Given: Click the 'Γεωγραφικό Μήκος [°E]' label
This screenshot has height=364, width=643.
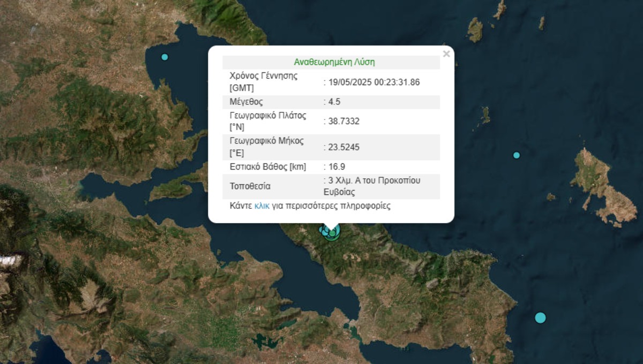Looking at the screenshot, I should [266, 147].
